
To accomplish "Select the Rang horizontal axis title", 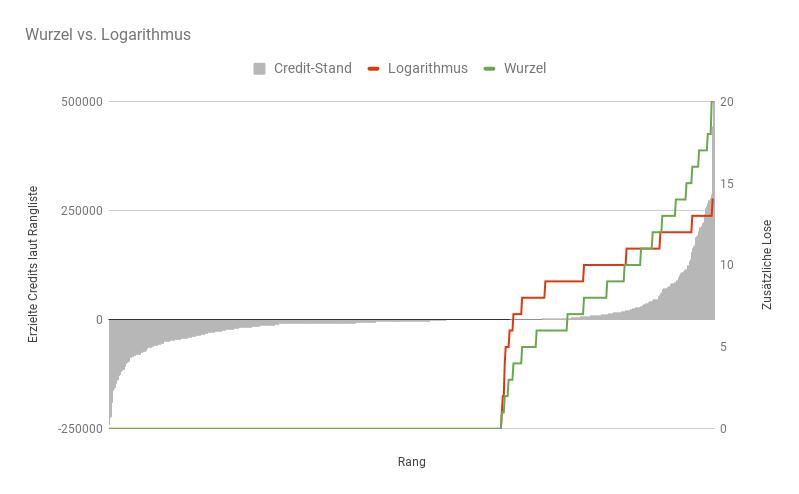I will tap(411, 461).
